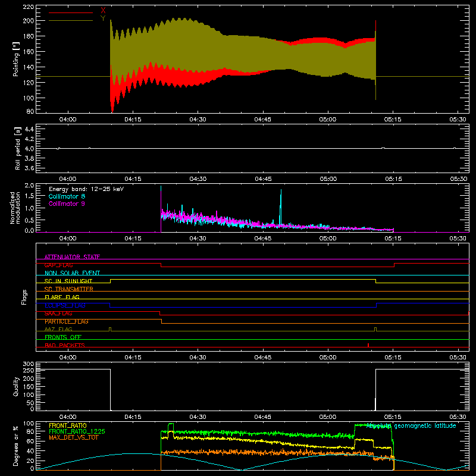Click the SC_IN_SUNLIGHT flag label

click(x=68, y=281)
